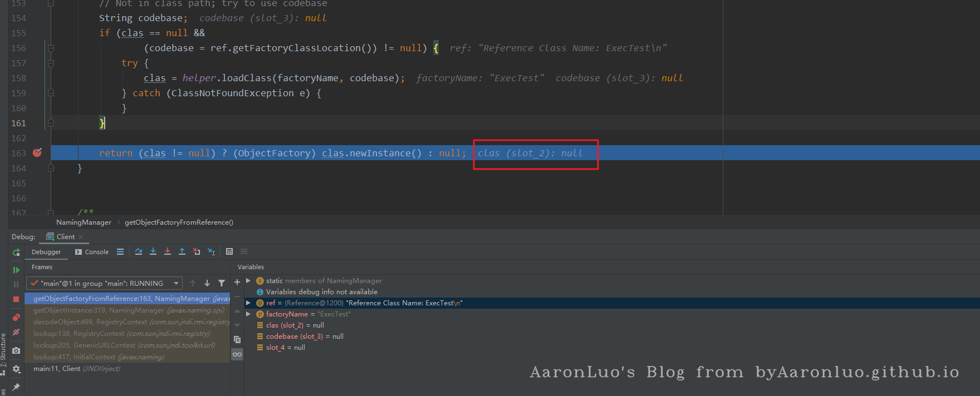
Task: Open the Evaluate Expression calculator
Action: (229, 252)
